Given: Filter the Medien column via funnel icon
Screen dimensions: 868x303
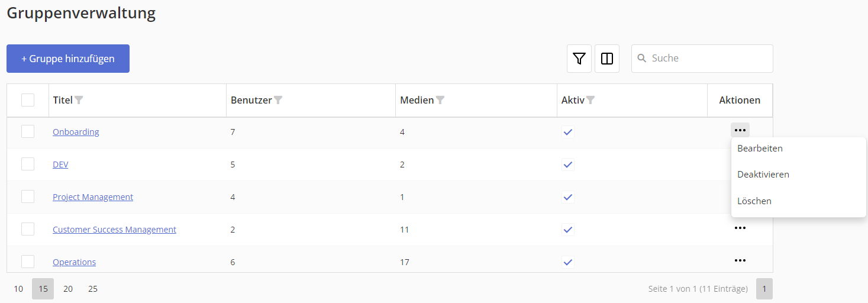Looking at the screenshot, I should (x=440, y=101).
